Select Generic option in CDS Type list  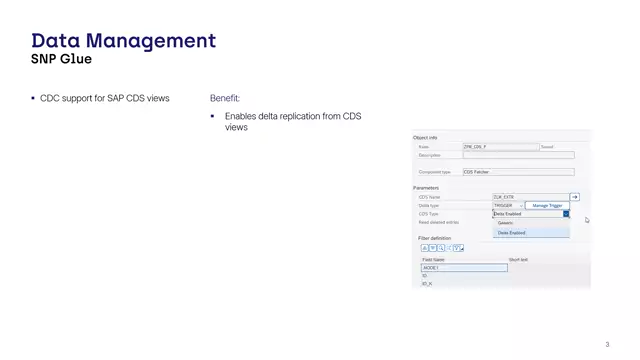[x=531, y=223]
